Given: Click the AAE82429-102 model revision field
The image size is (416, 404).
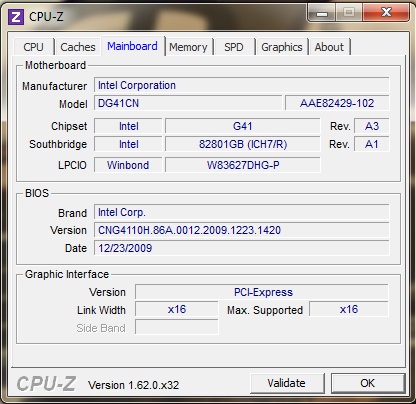Looking at the screenshot, I should 337,103.
